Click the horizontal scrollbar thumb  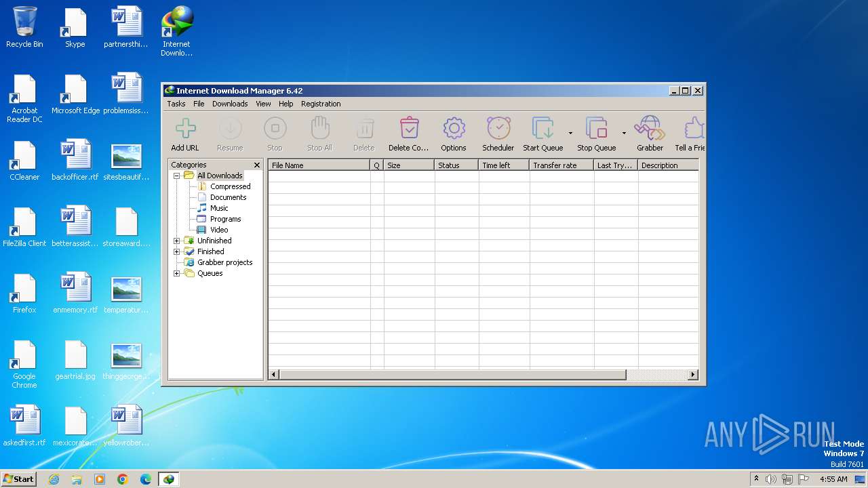[x=452, y=374]
